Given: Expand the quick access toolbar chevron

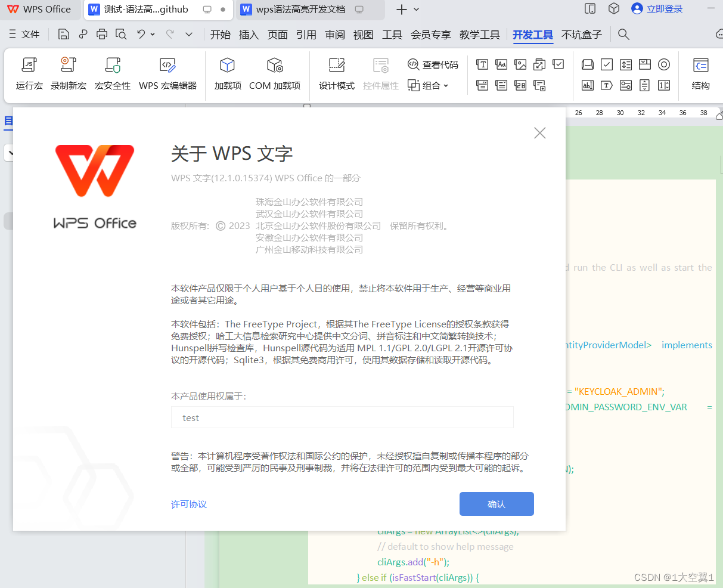Looking at the screenshot, I should click(189, 35).
